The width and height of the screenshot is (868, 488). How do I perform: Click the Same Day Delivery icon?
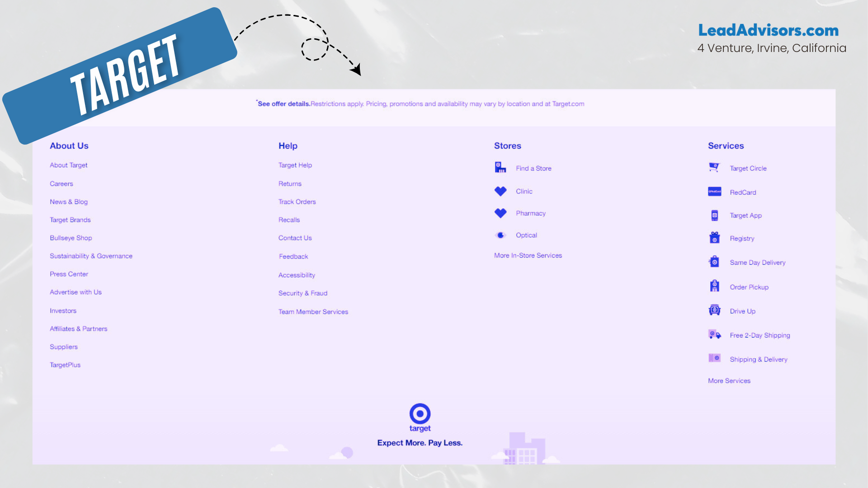point(714,262)
